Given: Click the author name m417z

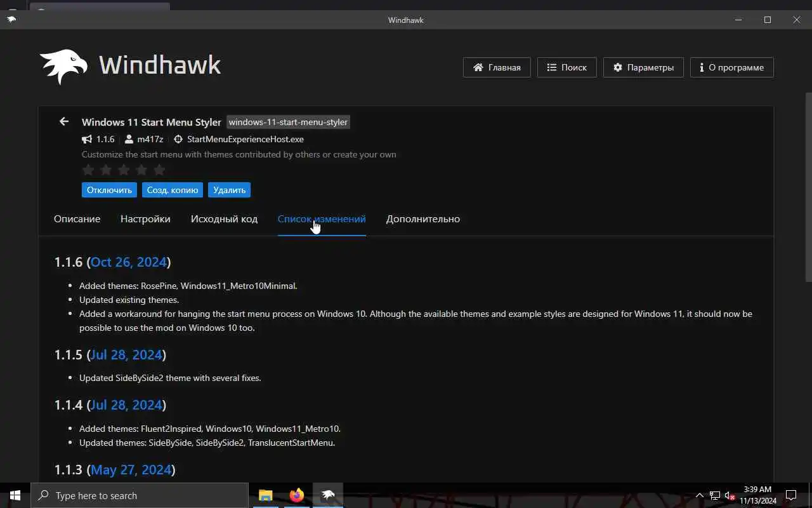Looking at the screenshot, I should [150, 139].
